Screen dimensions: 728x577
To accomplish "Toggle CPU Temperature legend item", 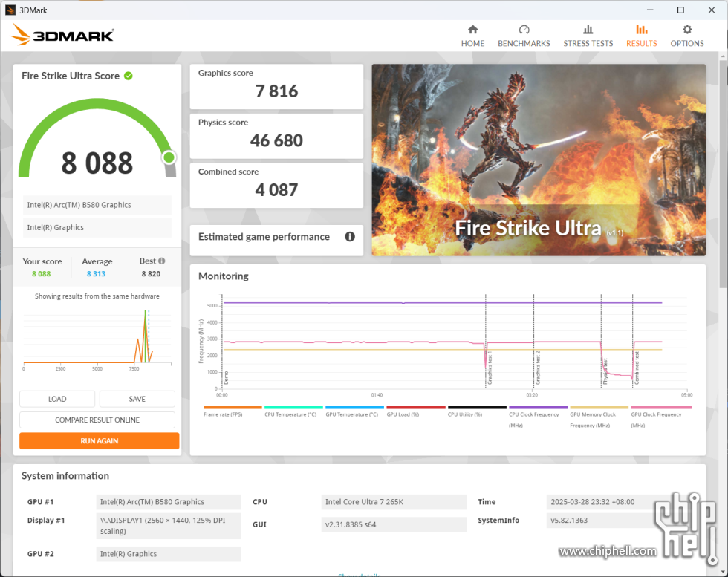I will pyautogui.click(x=293, y=411).
